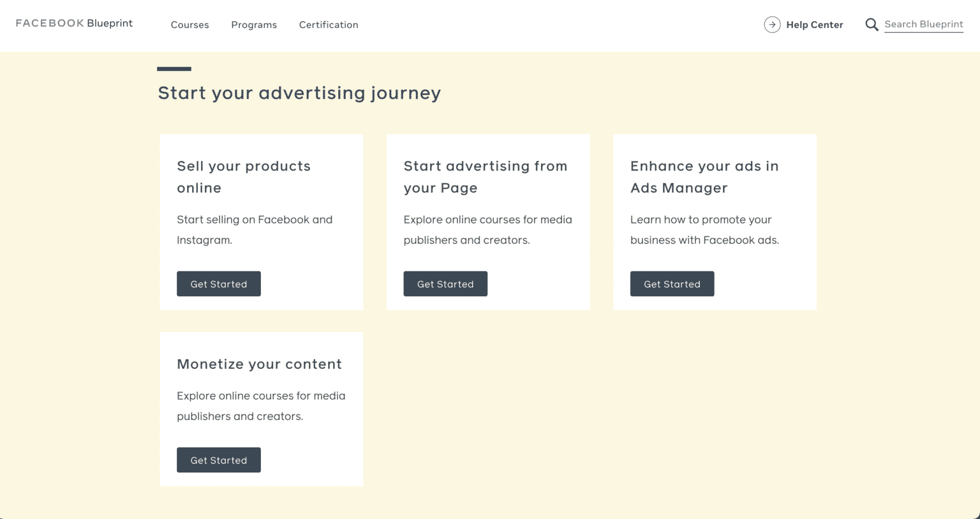Screen dimensions: 980x519
Task: Click the Monetize your content heading
Action: 259,364
